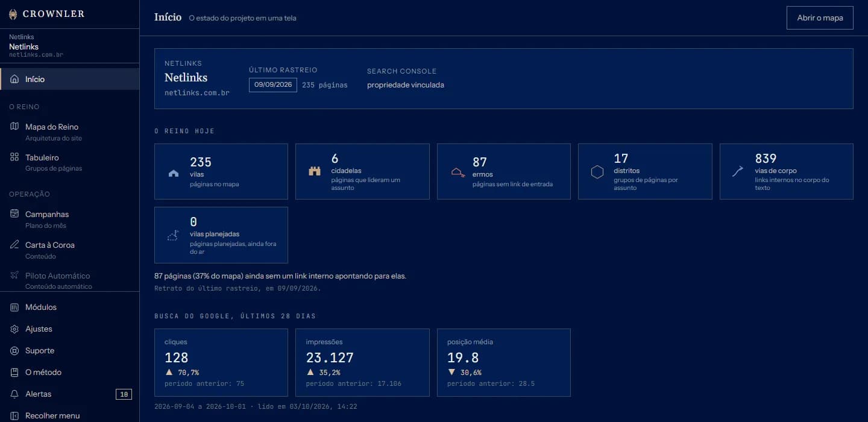868x422 pixels.
Task: Click the Início page title in header
Action: point(168,17)
